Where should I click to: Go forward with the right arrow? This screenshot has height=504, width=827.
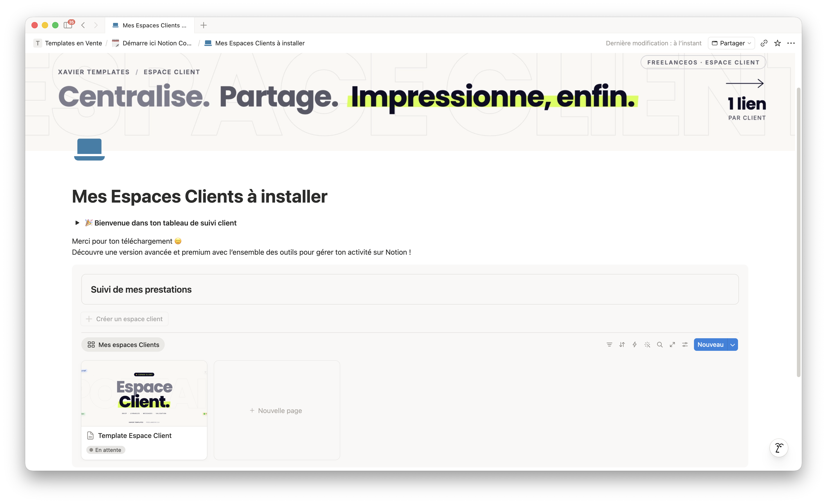coord(96,25)
